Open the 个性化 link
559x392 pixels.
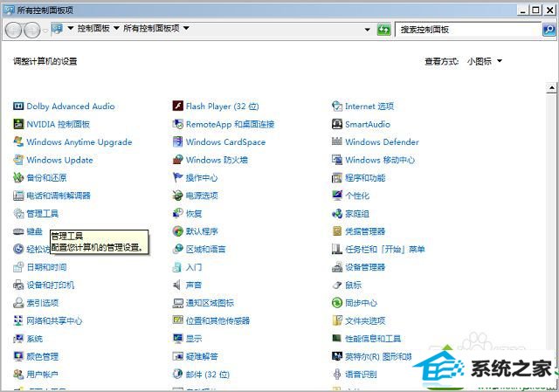357,196
